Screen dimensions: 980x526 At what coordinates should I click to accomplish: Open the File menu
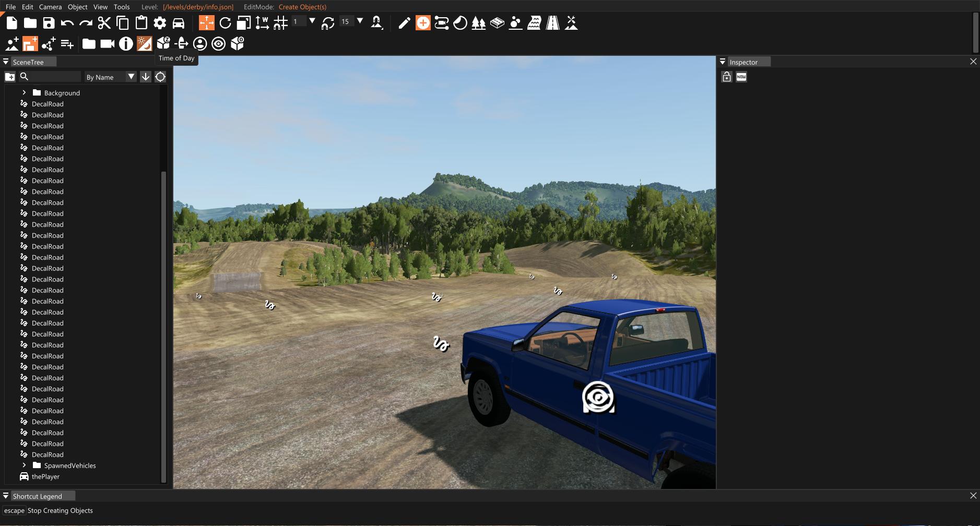[x=10, y=7]
